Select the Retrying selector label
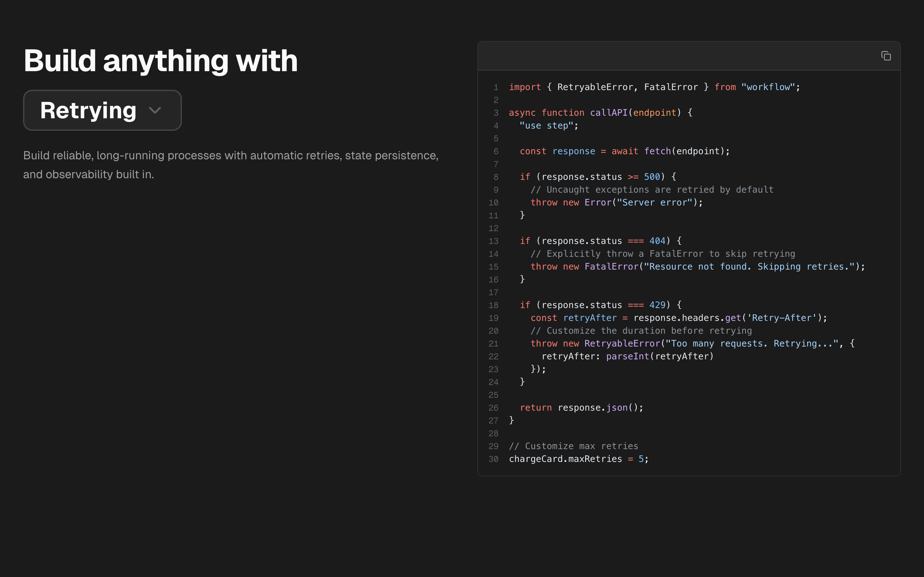The width and height of the screenshot is (924, 577). pos(88,110)
